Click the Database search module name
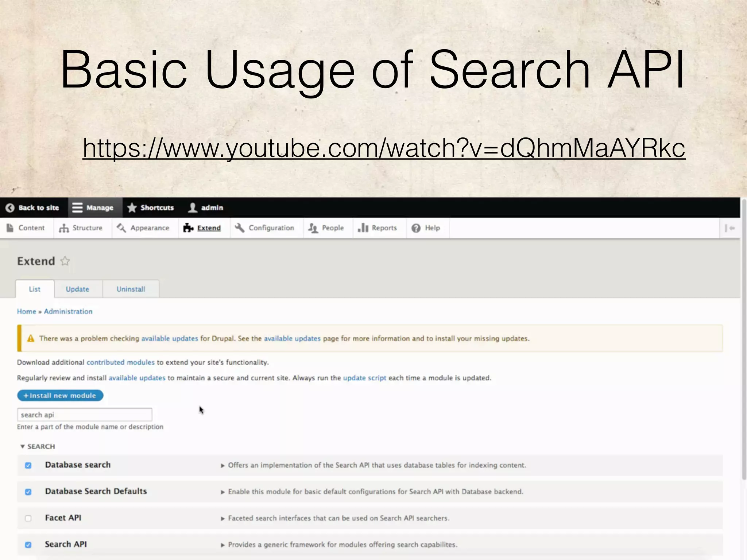Screen dimensions: 747x560 pyautogui.click(x=78, y=465)
